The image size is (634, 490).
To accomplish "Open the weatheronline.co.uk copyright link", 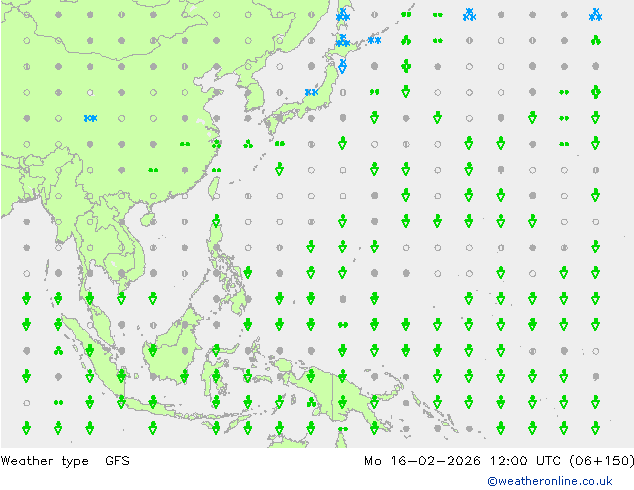I will [550, 481].
